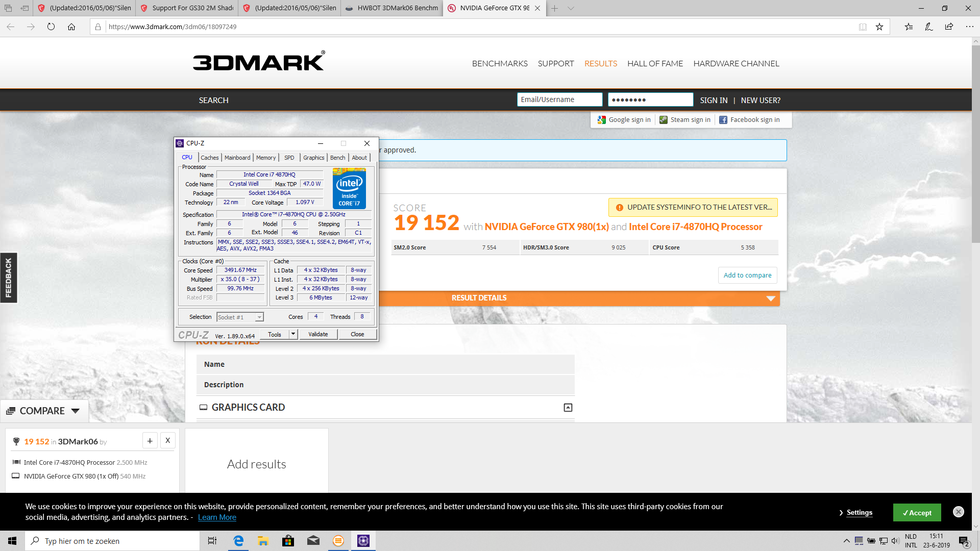This screenshot has width=980, height=551.
Task: Toggle the Compare panel arrow
Action: pos(76,411)
